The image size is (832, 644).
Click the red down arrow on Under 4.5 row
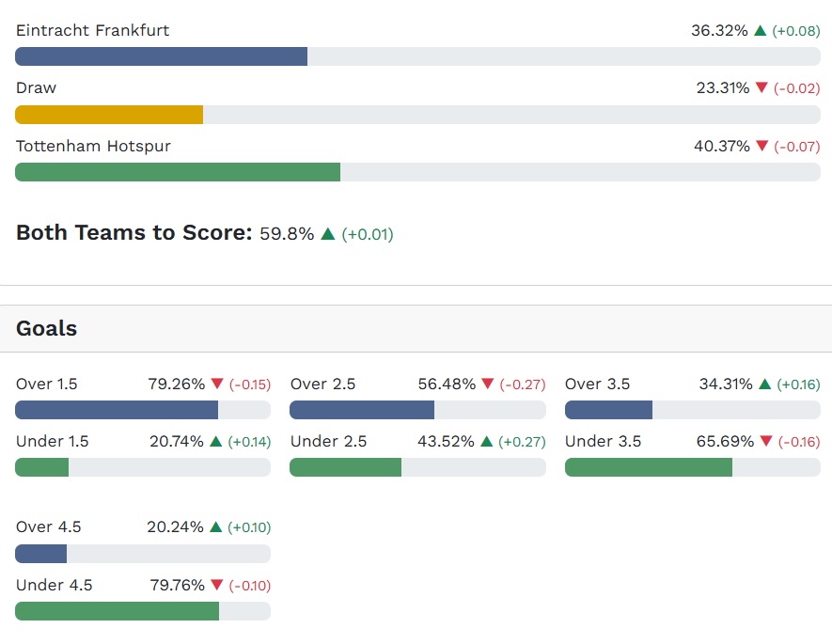[217, 586]
